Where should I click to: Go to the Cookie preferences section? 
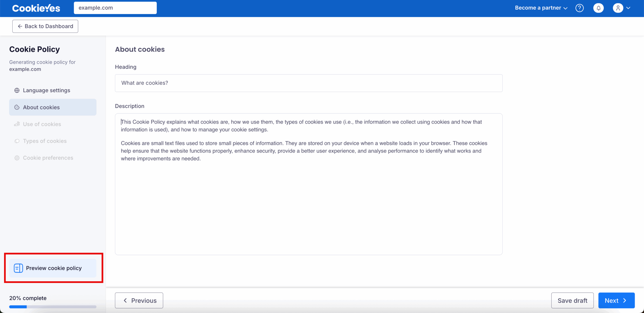pyautogui.click(x=48, y=158)
